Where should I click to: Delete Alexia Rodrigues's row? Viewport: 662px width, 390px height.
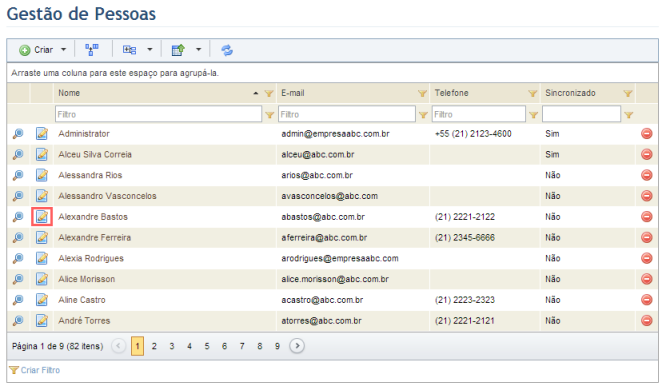click(646, 258)
